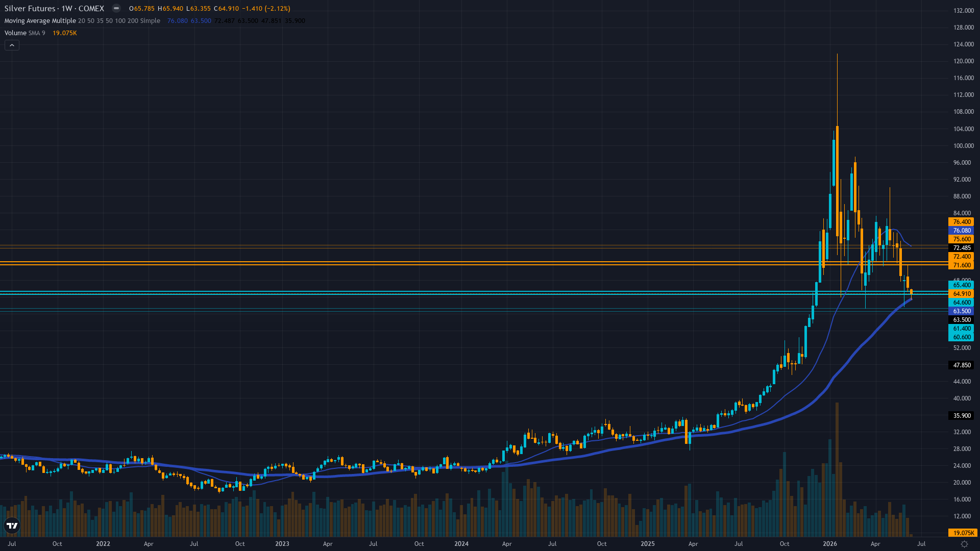980x551 pixels.
Task: Open chart settings gear at bottom right corner
Action: [x=964, y=544]
